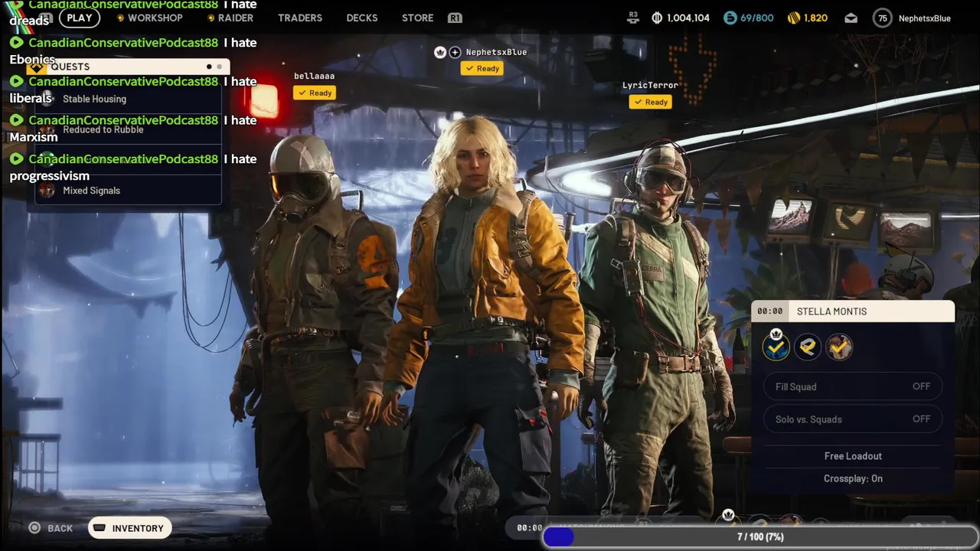Click the blue stash capacity icon
The height and width of the screenshot is (551, 980).
[x=730, y=18]
